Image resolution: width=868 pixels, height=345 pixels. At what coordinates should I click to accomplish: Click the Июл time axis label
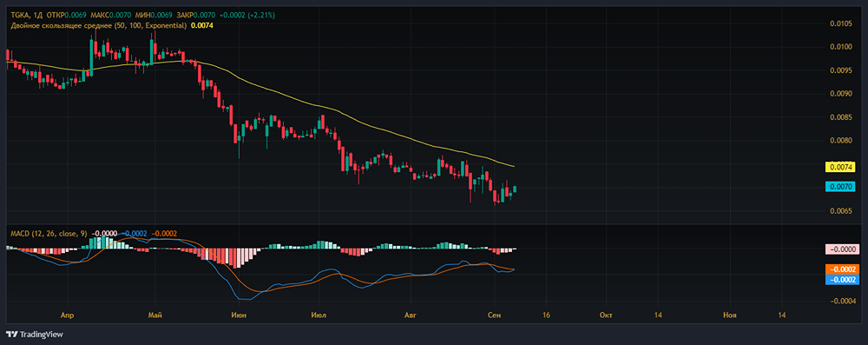(x=319, y=315)
